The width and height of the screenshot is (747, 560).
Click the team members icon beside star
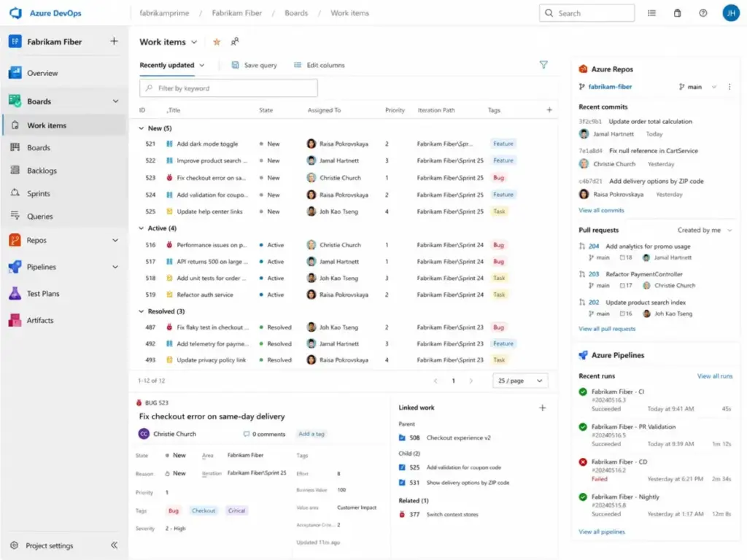pos(234,42)
